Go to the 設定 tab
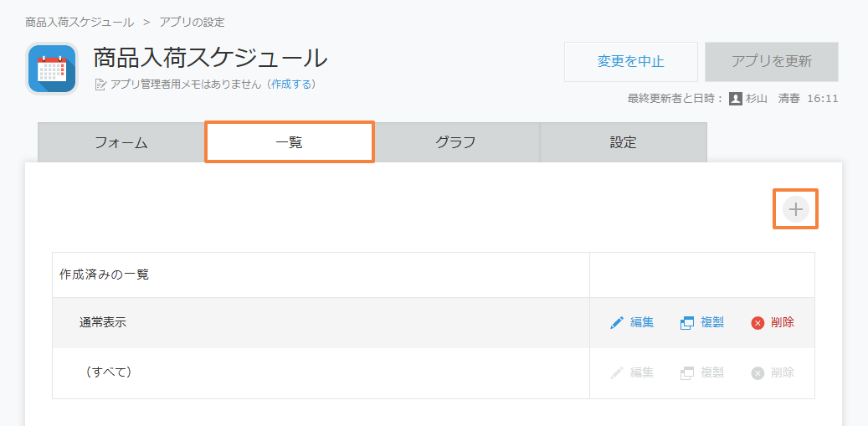Screen dimensions: 868x426 (x=624, y=142)
